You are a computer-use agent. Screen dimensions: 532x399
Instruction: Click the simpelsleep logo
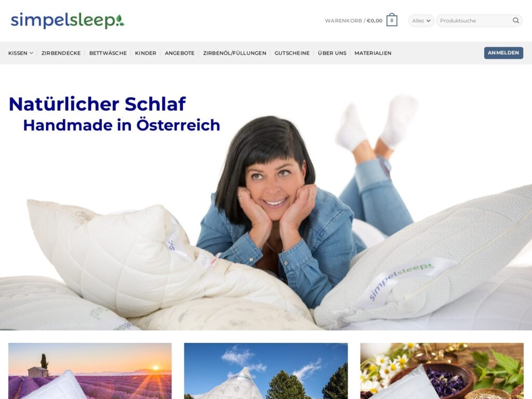(x=68, y=20)
